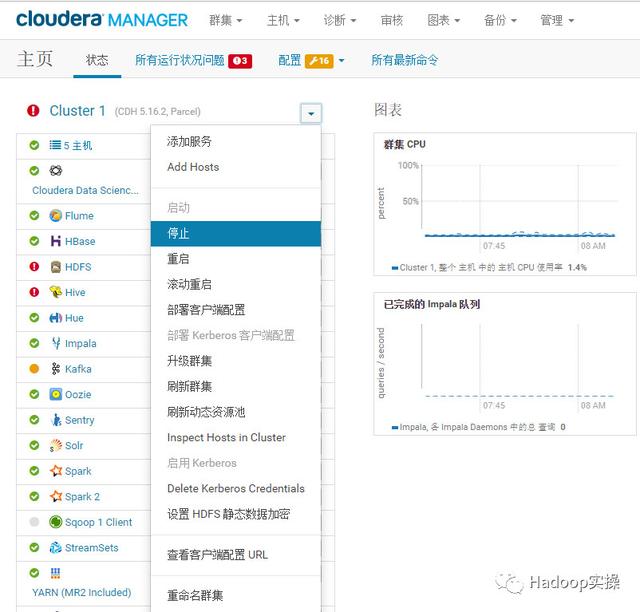Click the Impala service icon
Viewport: 640px width, 612px height.
pyautogui.click(x=56, y=343)
